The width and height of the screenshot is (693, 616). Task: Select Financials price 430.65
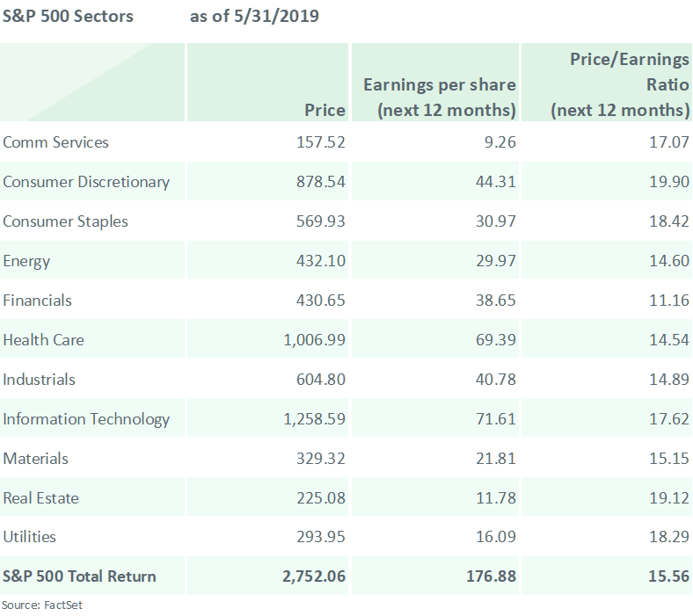pos(321,301)
